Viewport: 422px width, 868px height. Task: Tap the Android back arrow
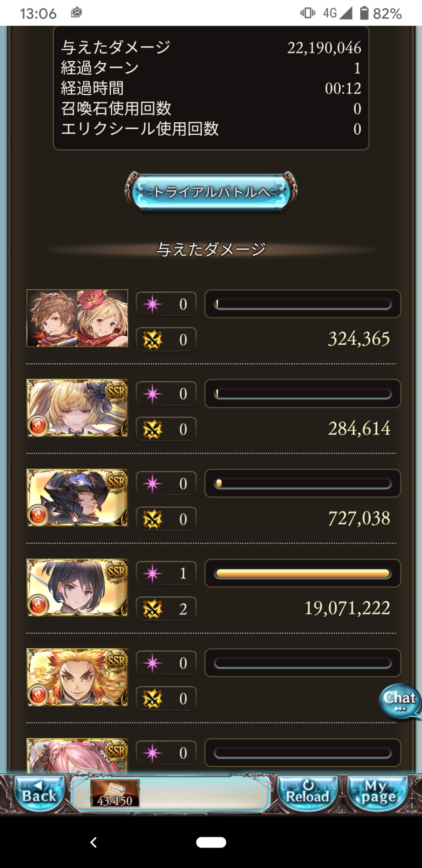tap(94, 842)
